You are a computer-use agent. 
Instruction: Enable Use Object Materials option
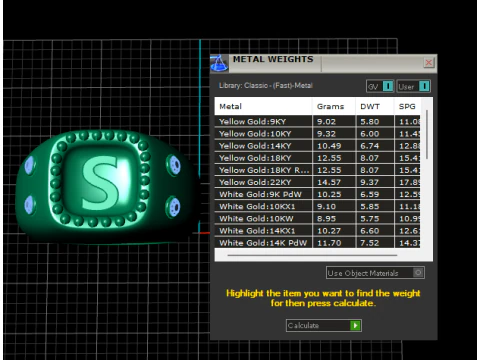(x=375, y=273)
